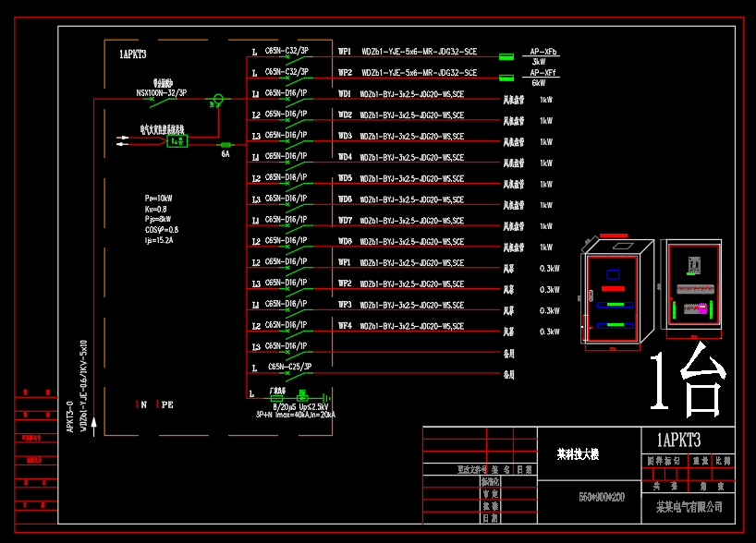Click the C65N-C32/3P label on WP1 row
756x543 pixels.
tap(287, 51)
